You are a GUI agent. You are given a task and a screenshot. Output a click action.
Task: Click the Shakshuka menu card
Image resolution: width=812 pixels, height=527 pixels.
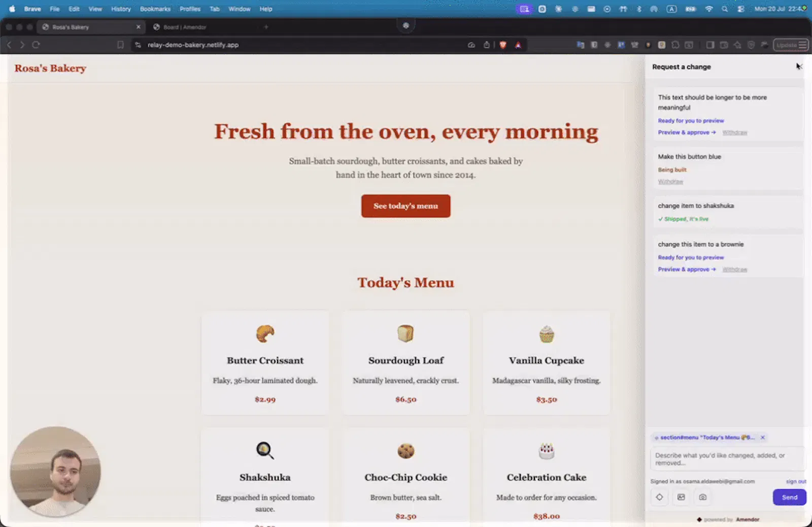[265, 476]
